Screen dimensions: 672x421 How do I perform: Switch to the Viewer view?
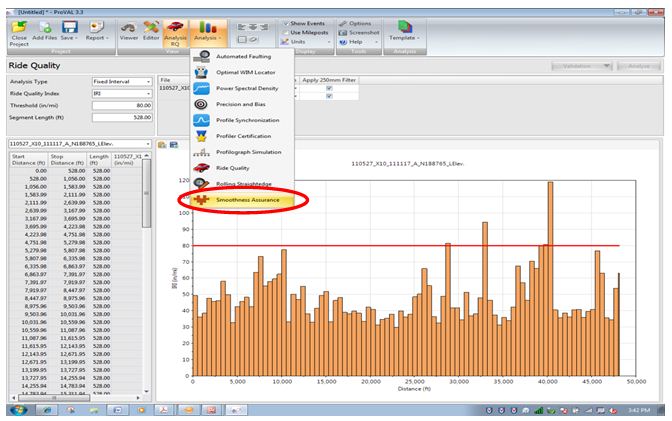[129, 27]
